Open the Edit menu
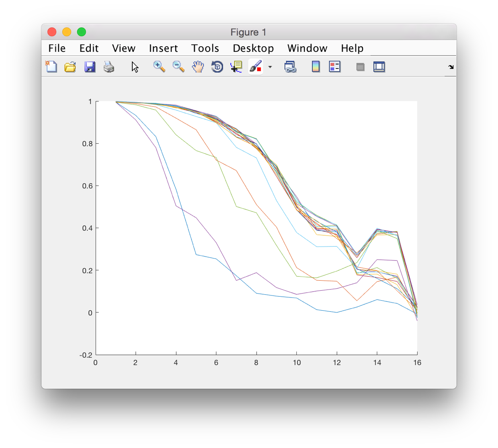498x448 pixels. [89, 48]
